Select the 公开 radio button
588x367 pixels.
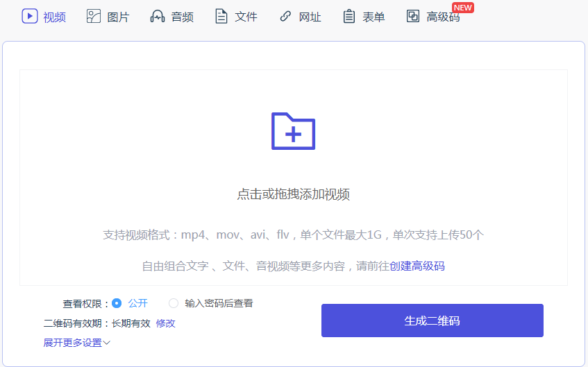pos(117,303)
